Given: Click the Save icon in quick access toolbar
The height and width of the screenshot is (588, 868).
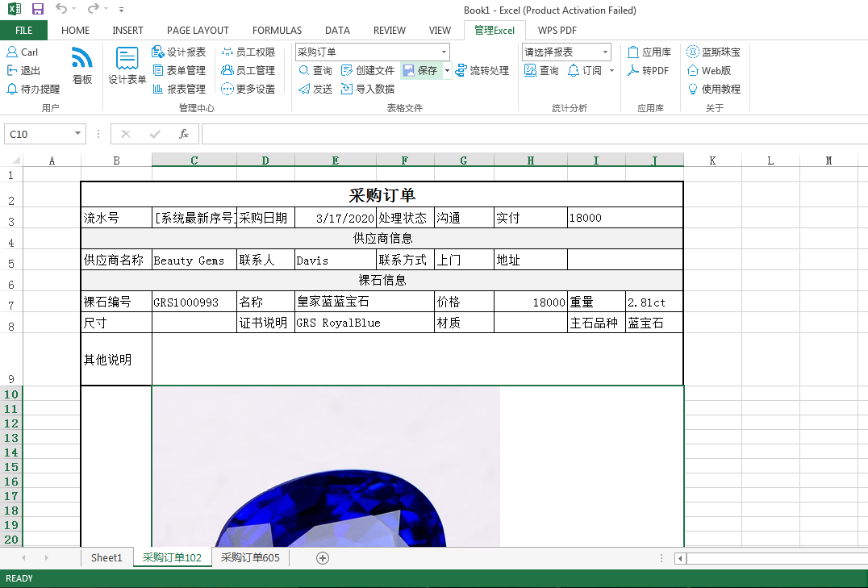Looking at the screenshot, I should 38,9.
